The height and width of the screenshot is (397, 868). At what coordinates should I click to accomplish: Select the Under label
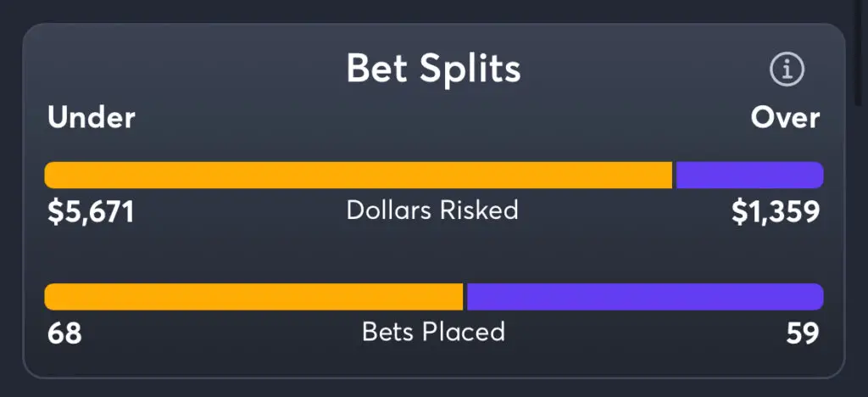[x=92, y=118]
